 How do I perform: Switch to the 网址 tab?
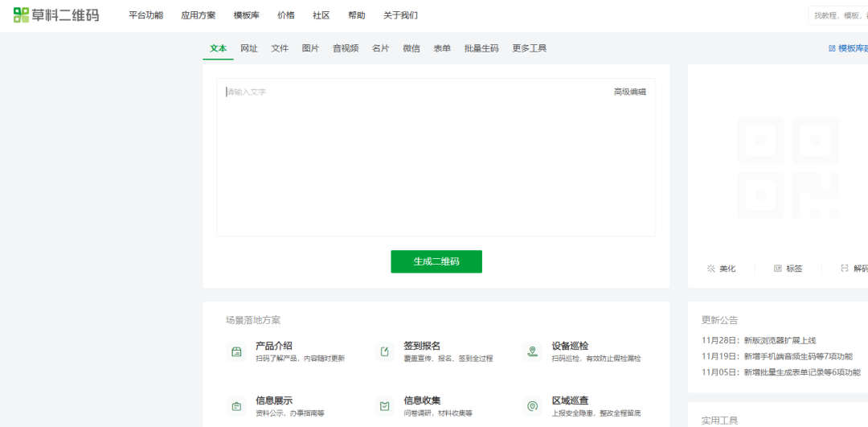point(249,48)
